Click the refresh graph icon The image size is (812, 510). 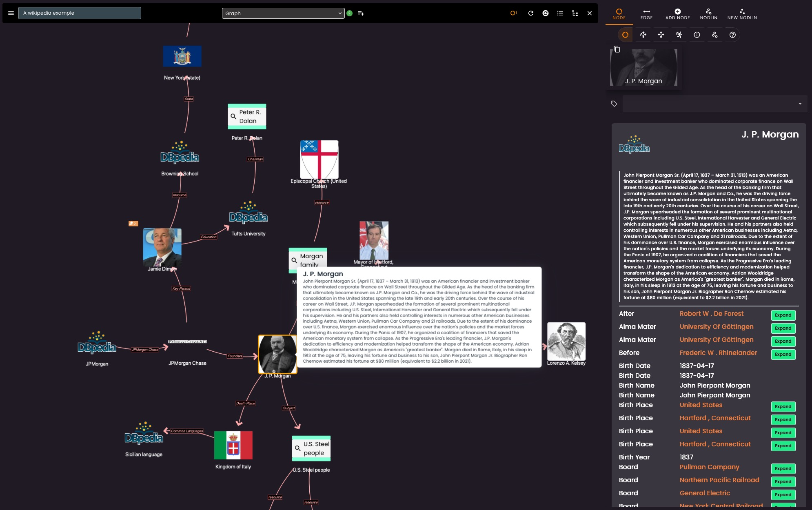tap(530, 13)
